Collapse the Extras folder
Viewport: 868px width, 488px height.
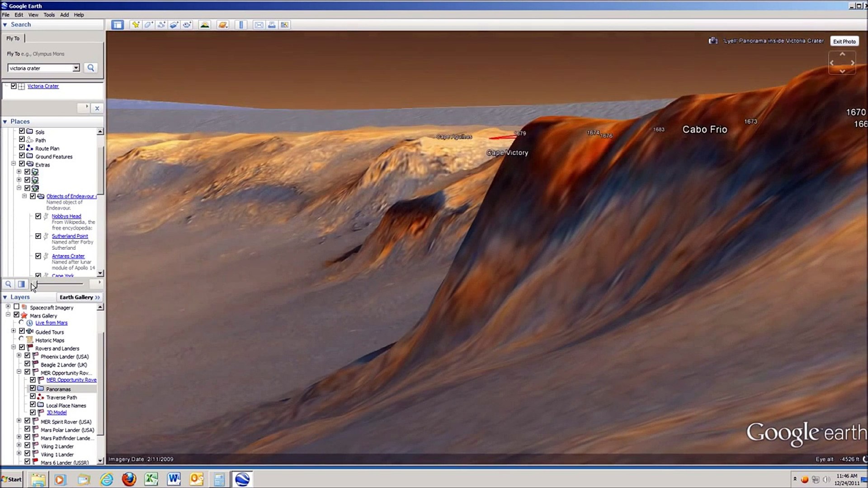coord(13,164)
